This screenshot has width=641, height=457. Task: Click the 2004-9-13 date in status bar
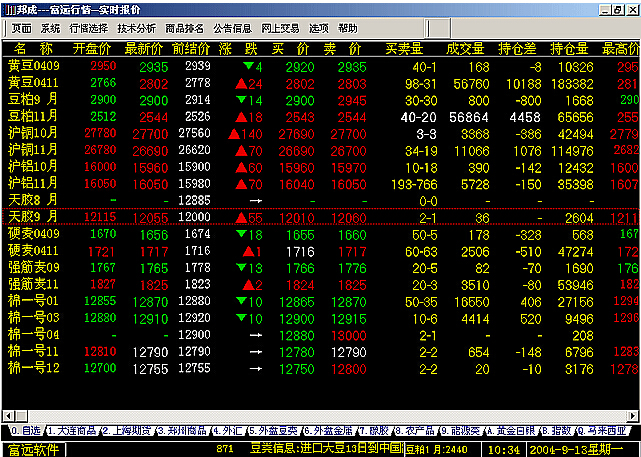point(576,450)
